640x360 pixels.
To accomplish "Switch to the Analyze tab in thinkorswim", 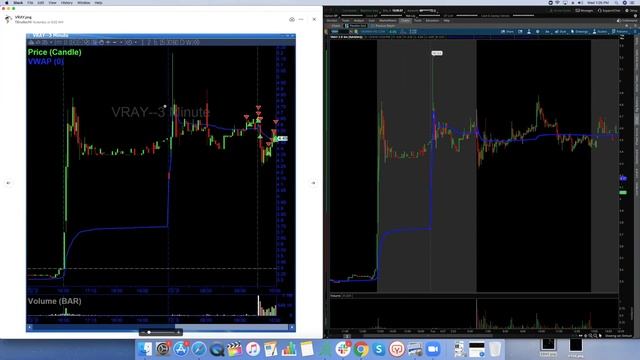I will click(x=359, y=20).
